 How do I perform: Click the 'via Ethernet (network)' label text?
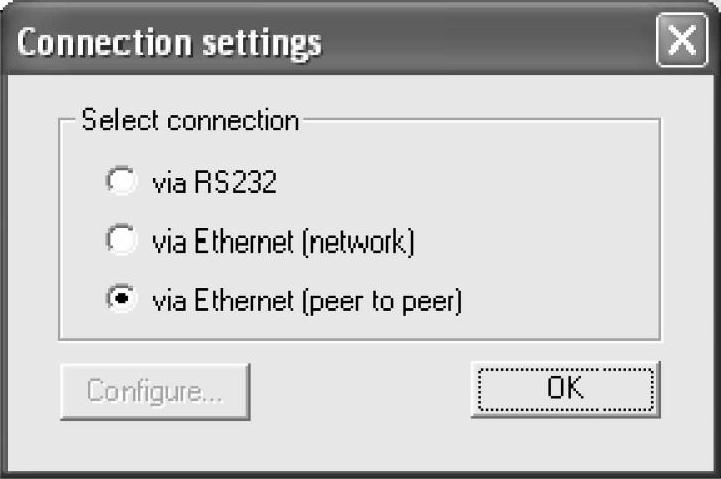click(x=282, y=242)
